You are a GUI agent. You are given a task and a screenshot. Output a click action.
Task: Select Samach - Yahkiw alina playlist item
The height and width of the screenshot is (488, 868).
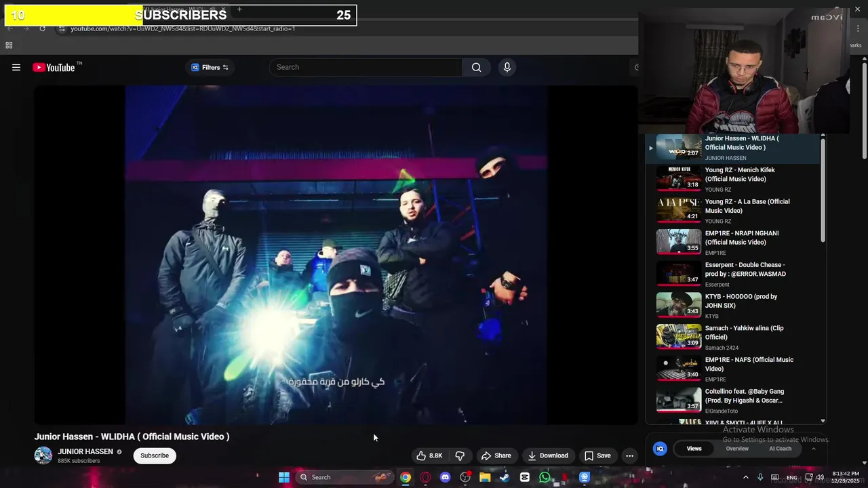tap(733, 337)
